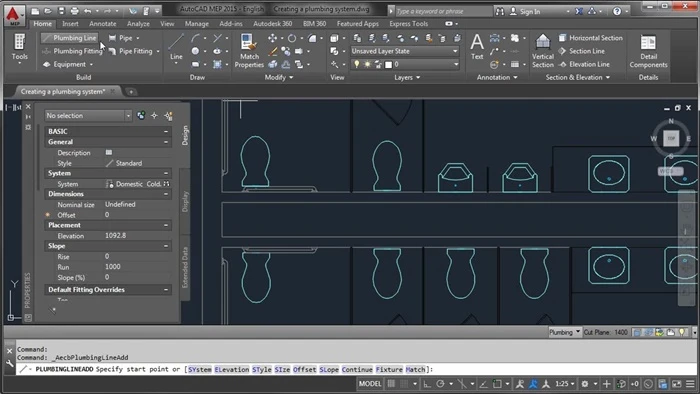The image size is (700, 394).
Task: Toggle Object Snap in the status bar
Action: [497, 384]
